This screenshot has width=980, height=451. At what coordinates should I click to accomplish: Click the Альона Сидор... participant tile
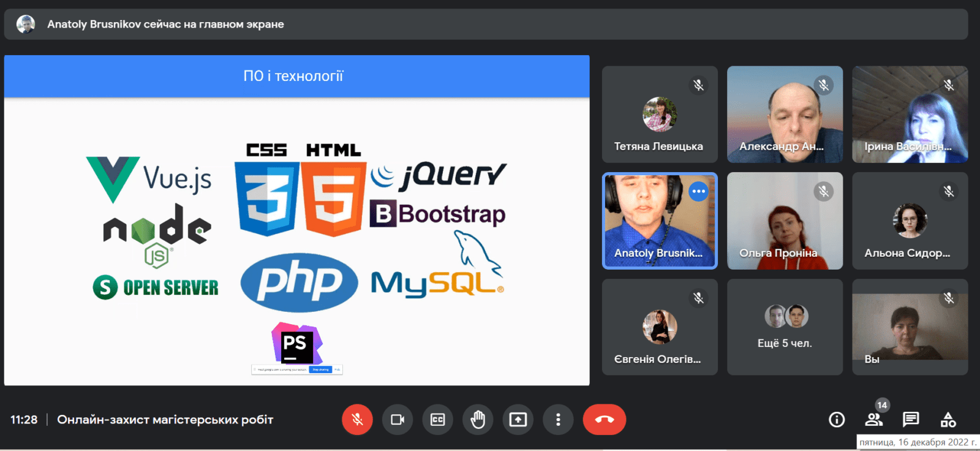click(910, 221)
